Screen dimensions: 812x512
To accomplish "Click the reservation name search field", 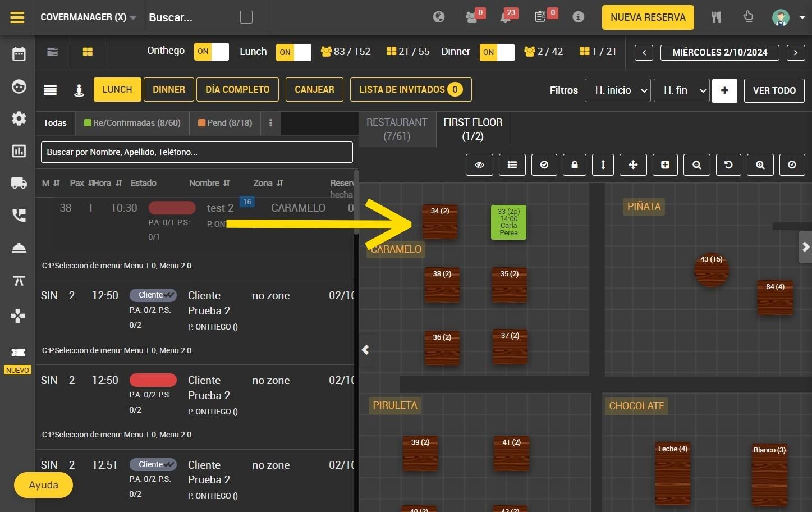I will click(196, 152).
